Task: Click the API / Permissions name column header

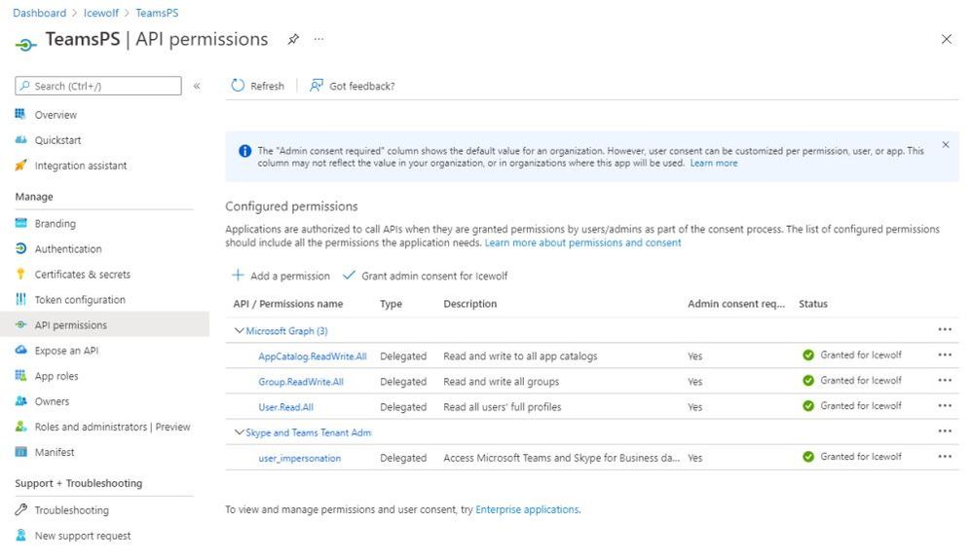Action: [288, 304]
